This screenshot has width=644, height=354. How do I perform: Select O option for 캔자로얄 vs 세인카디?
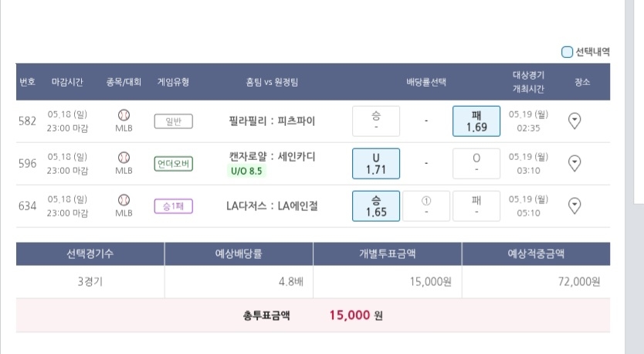tap(476, 164)
